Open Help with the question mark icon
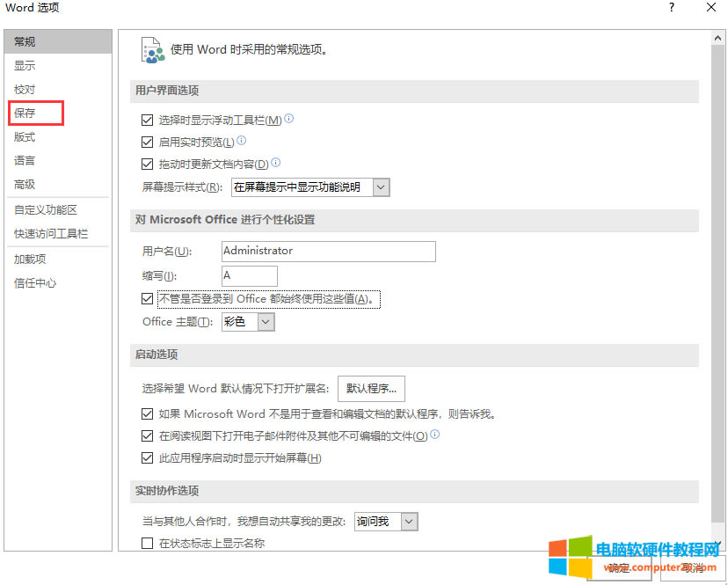Screen dimensions: 728x585 click(x=672, y=8)
